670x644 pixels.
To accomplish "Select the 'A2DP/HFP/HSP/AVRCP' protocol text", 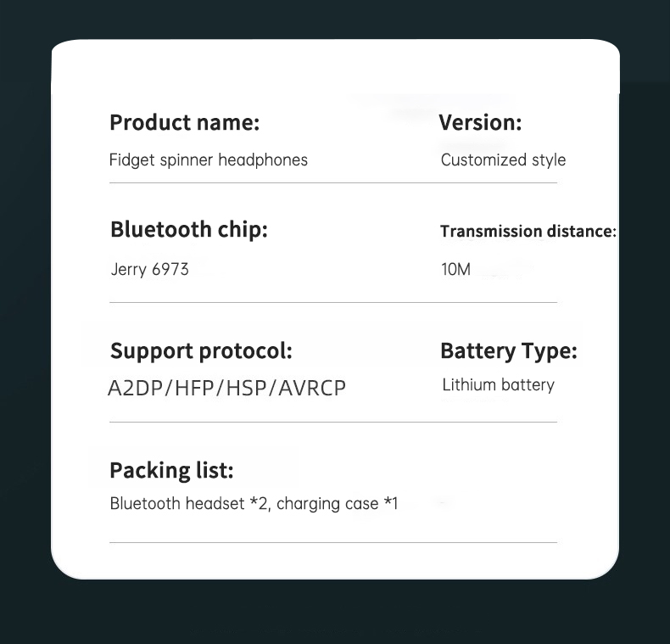I will pyautogui.click(x=226, y=389).
